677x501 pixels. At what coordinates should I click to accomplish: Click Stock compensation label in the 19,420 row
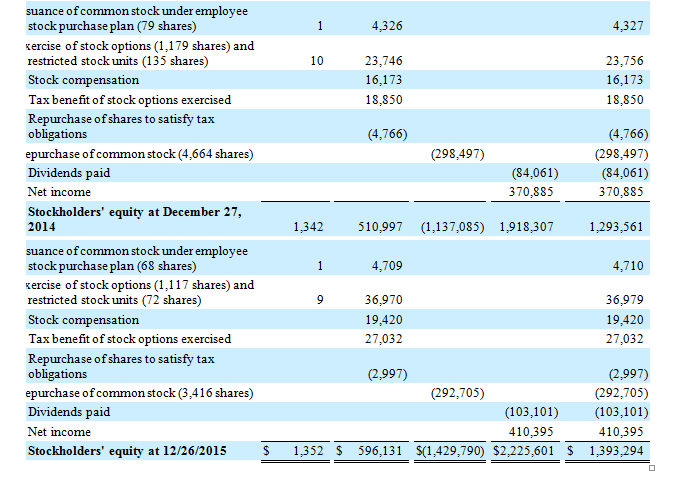83,320
